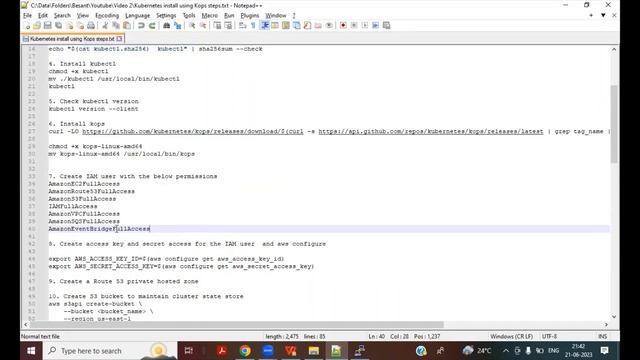Open the Edit menu

click(x=43, y=16)
